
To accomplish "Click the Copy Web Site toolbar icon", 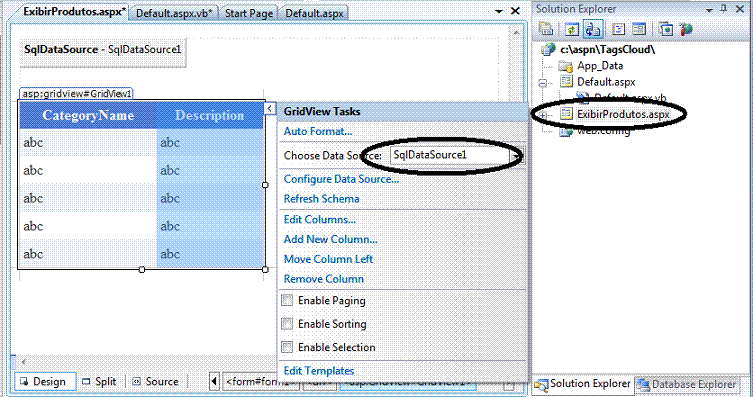I will click(666, 29).
